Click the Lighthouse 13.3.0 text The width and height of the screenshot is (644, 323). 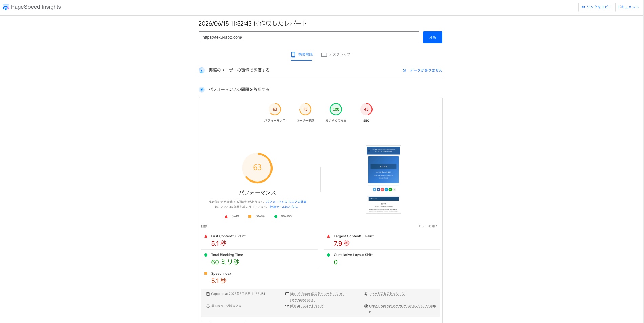coord(303,300)
